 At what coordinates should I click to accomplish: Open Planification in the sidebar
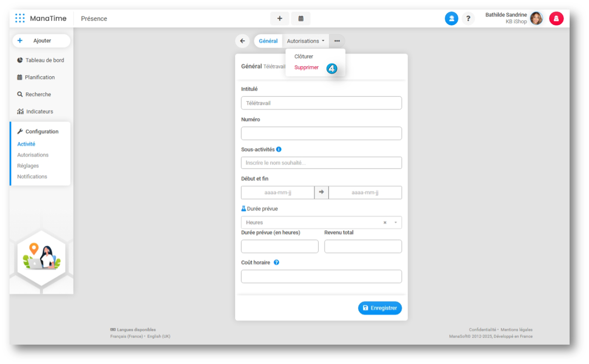tap(40, 77)
